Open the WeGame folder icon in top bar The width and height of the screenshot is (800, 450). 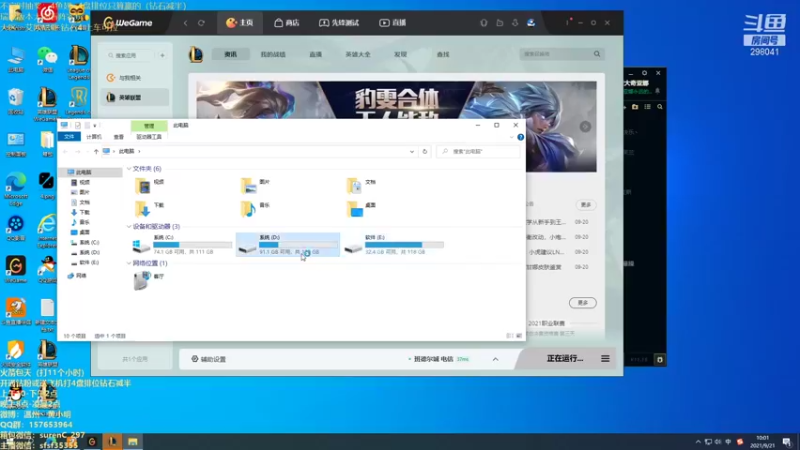[499, 23]
